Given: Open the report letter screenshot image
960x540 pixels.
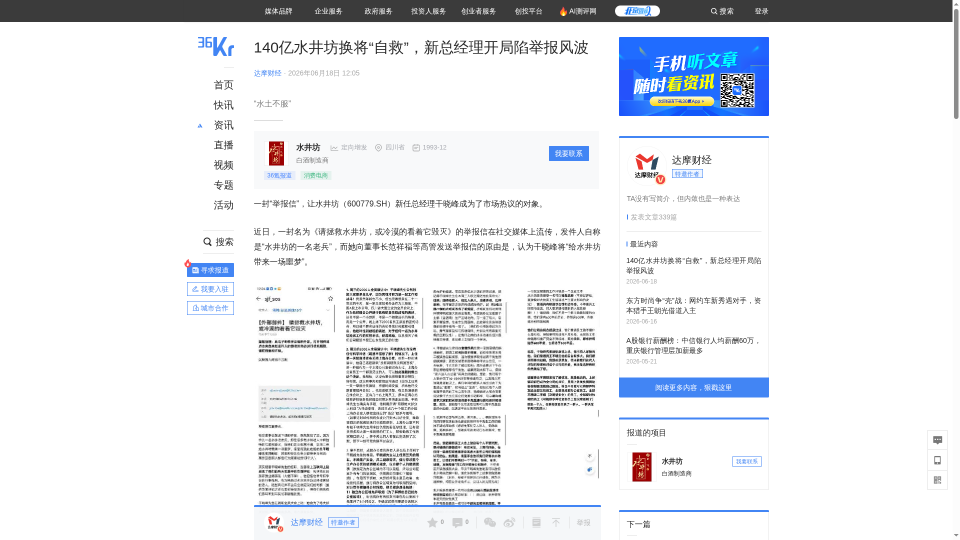Looking at the screenshot, I should click(x=427, y=395).
